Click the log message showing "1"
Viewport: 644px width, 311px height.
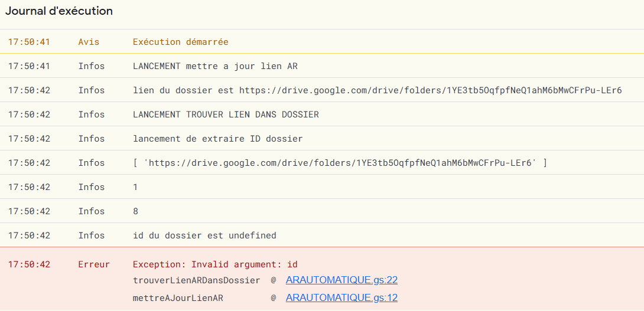[x=135, y=187]
